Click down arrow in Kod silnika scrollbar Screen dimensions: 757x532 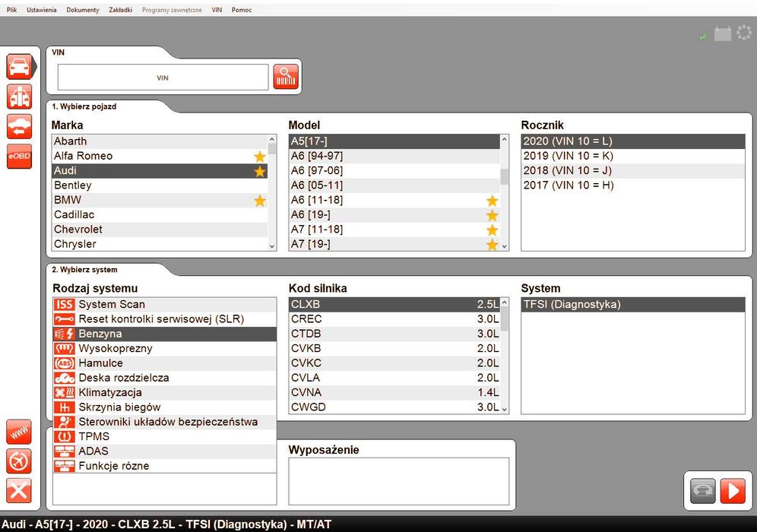(x=505, y=410)
